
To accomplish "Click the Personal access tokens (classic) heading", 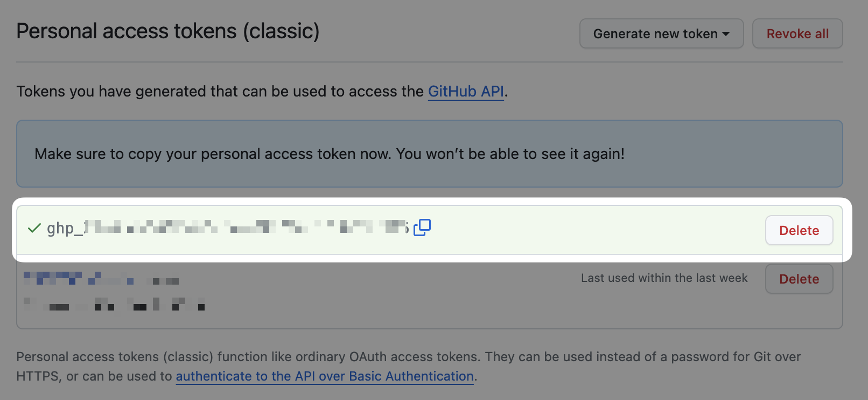I will (x=168, y=31).
